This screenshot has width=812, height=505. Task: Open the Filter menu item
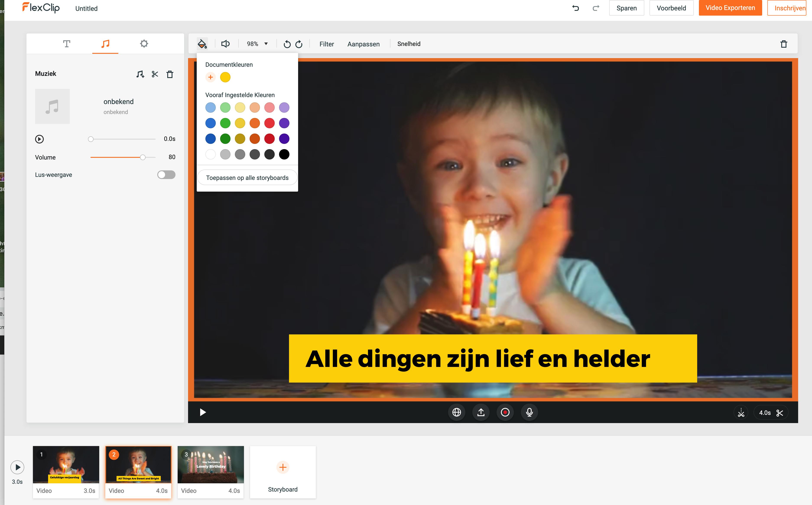point(326,44)
